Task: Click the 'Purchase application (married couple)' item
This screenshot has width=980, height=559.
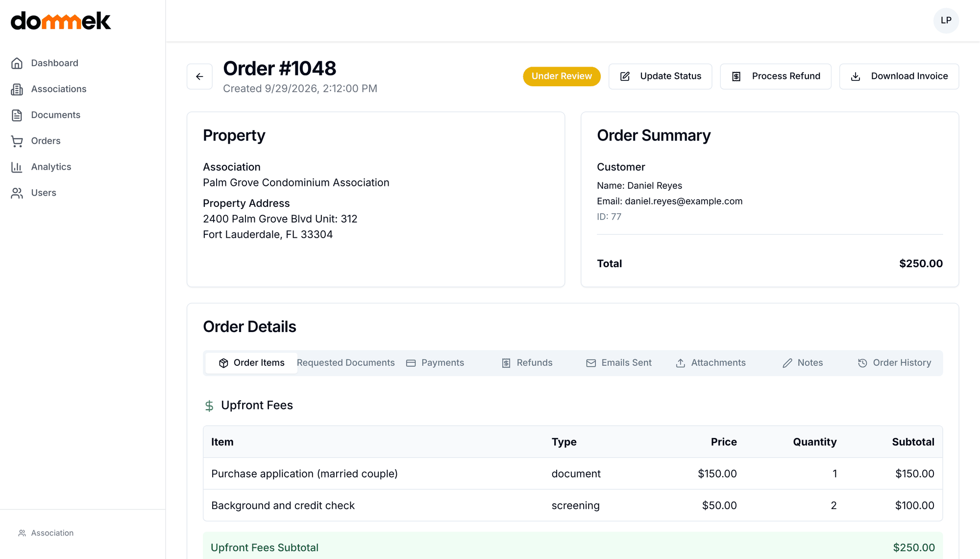Action: pyautogui.click(x=304, y=474)
